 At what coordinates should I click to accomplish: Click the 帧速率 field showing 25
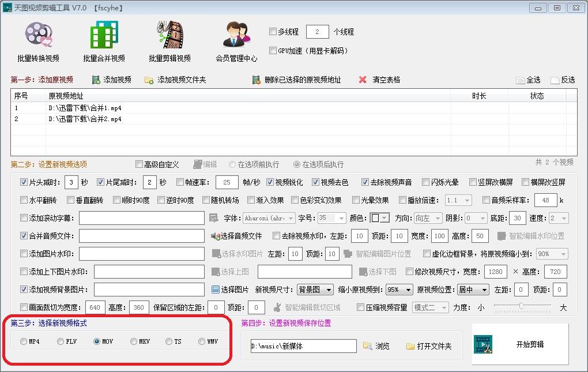(227, 182)
